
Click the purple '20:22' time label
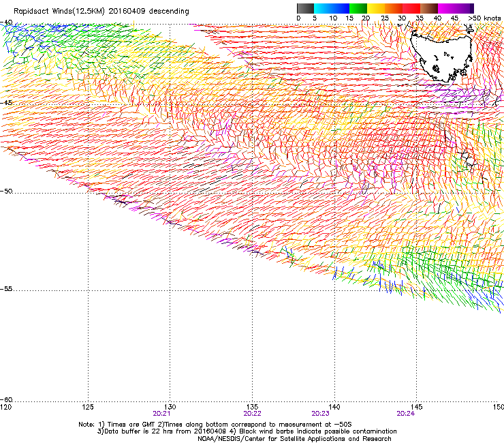[252, 414]
